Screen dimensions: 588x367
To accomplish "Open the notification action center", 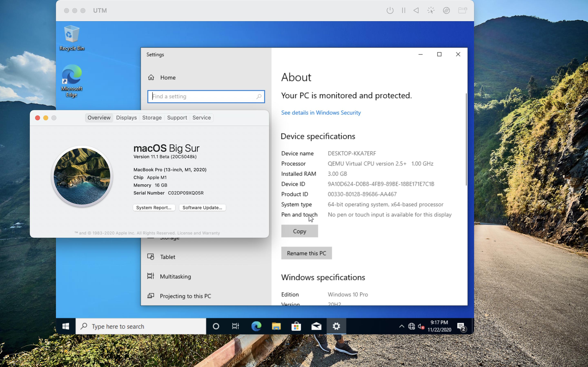I will 461,326.
